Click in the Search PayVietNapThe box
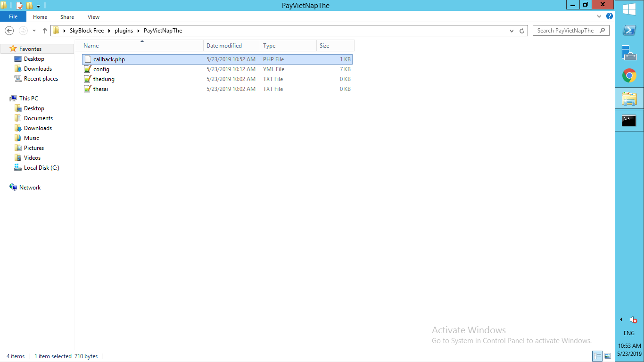Image resolution: width=644 pixels, height=362 pixels. click(571, 31)
